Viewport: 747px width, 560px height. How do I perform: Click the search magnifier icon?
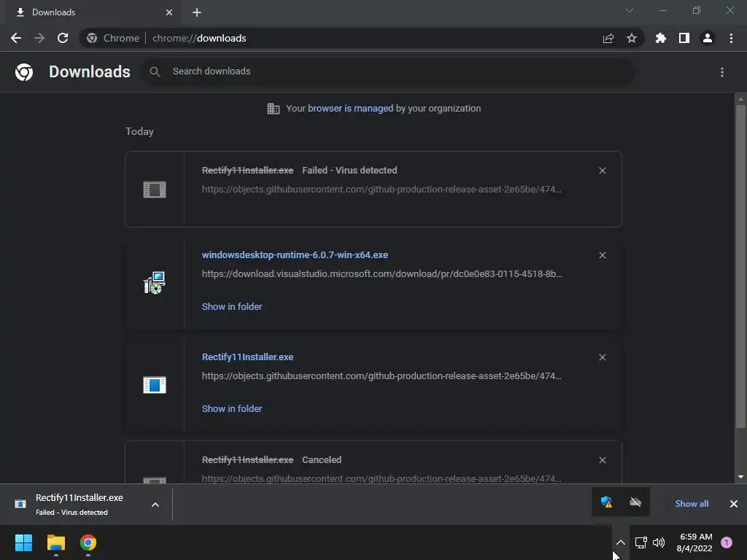[155, 71]
